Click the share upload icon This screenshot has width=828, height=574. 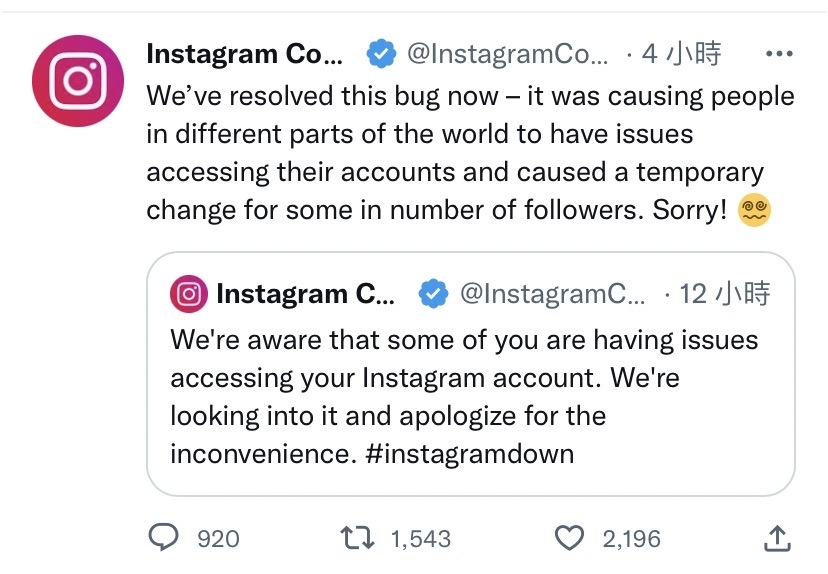(x=777, y=538)
